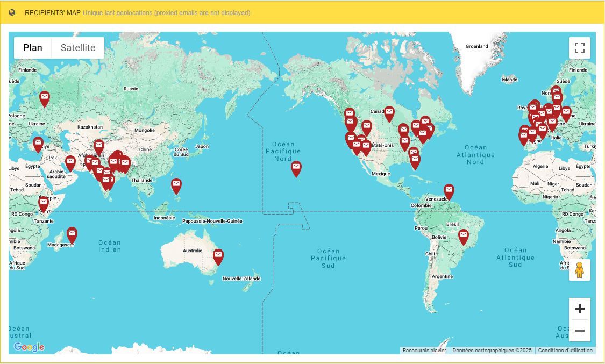The height and width of the screenshot is (364, 605).
Task: Open the Conditions d'utilisation link
Action: coord(565,350)
